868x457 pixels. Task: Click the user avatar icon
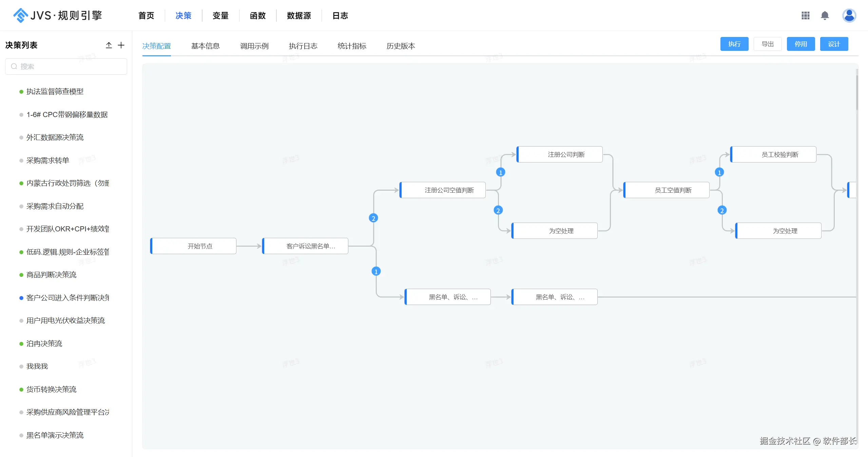tap(849, 16)
